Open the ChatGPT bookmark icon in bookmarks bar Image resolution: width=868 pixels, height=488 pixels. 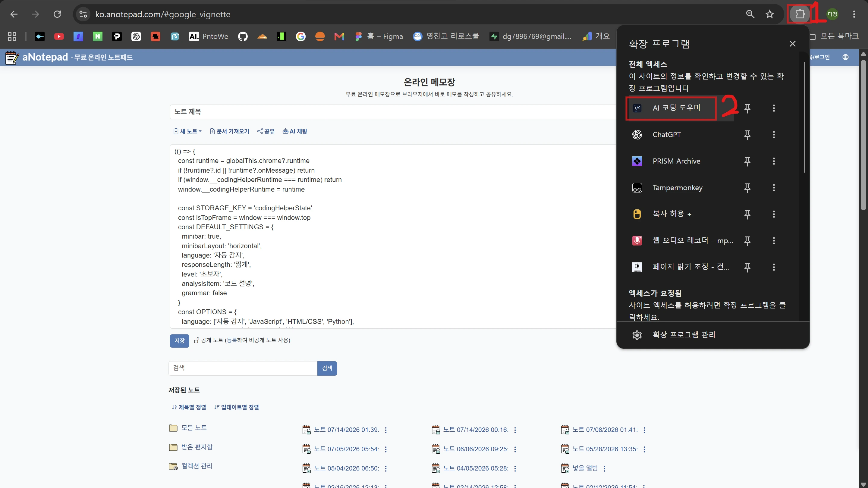click(x=136, y=36)
